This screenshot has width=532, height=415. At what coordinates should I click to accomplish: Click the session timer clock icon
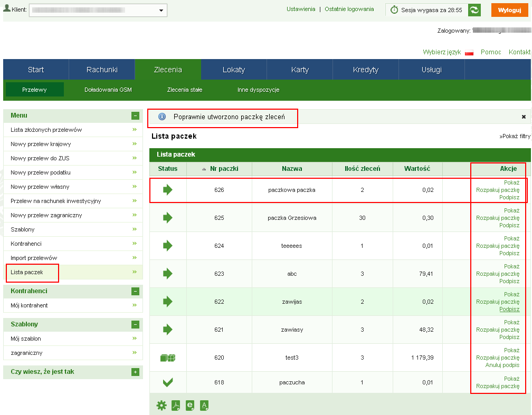tap(394, 10)
